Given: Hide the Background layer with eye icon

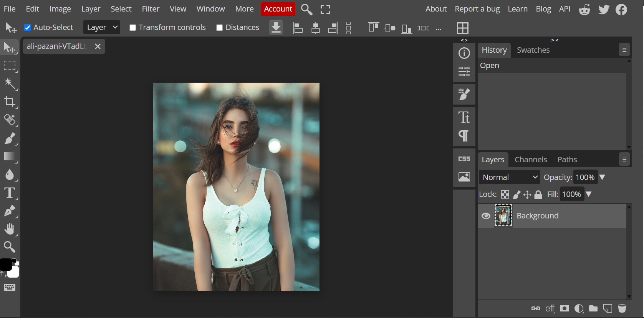Looking at the screenshot, I should (486, 216).
